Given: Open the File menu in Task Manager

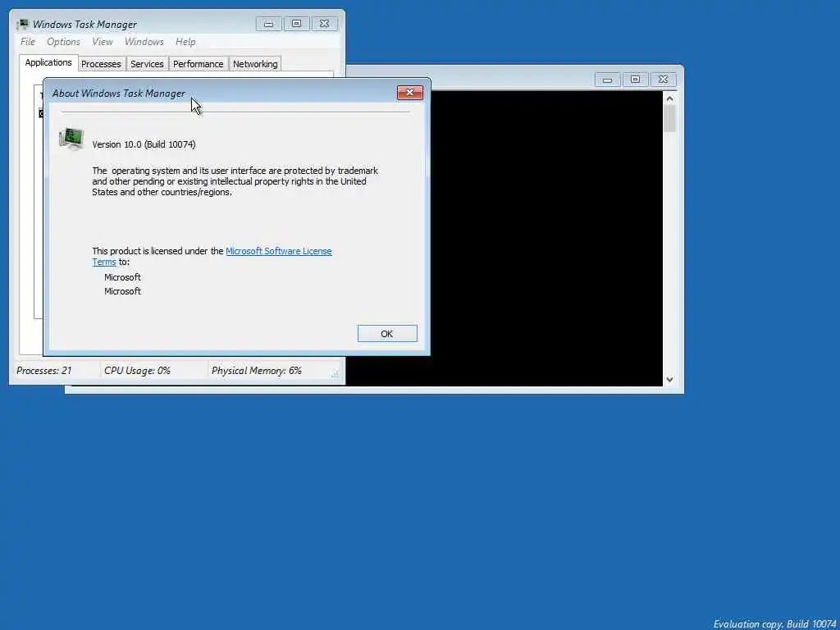Looking at the screenshot, I should (28, 42).
